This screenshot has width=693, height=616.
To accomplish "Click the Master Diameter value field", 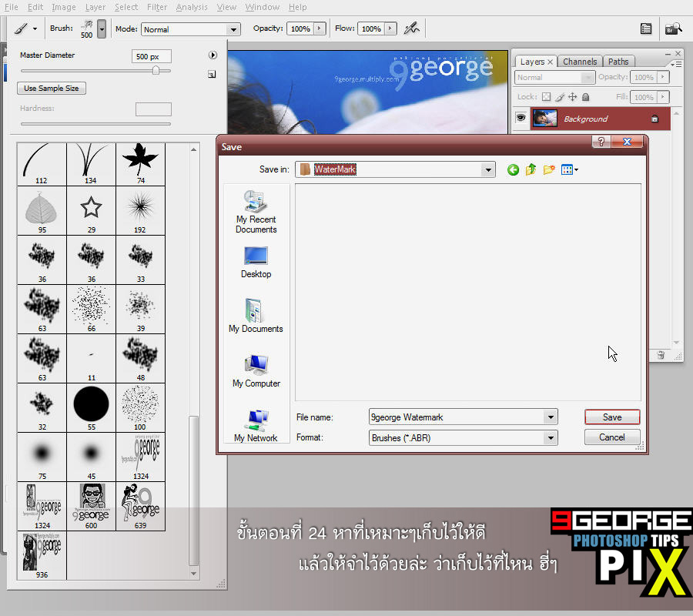I will click(x=152, y=56).
